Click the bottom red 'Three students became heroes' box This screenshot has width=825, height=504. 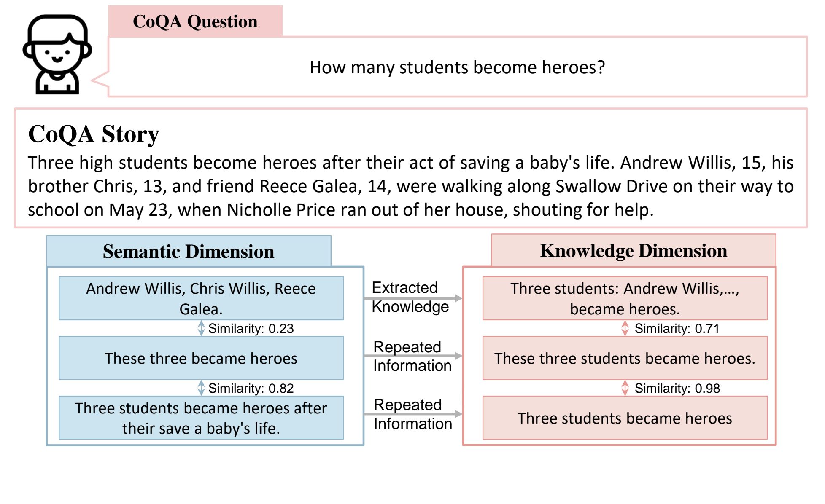tap(625, 418)
